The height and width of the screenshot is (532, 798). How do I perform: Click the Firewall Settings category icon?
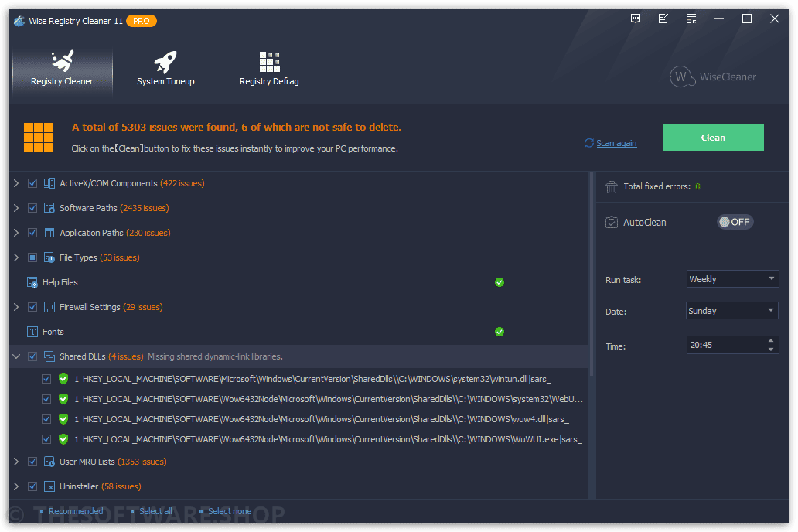[x=49, y=307]
